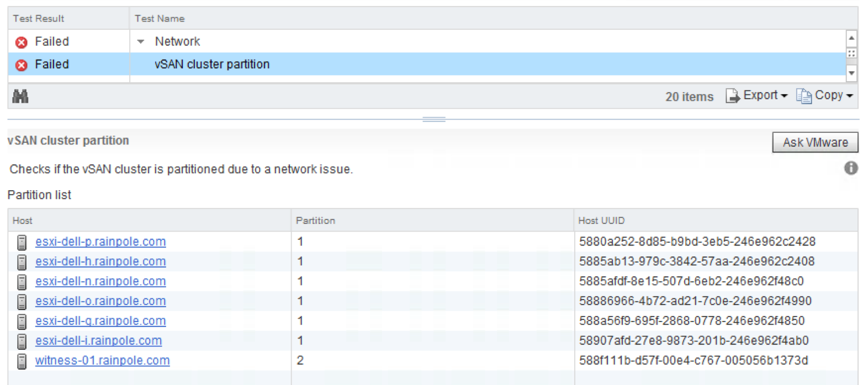
Task: Click the '20 items' count label
Action: click(x=689, y=97)
